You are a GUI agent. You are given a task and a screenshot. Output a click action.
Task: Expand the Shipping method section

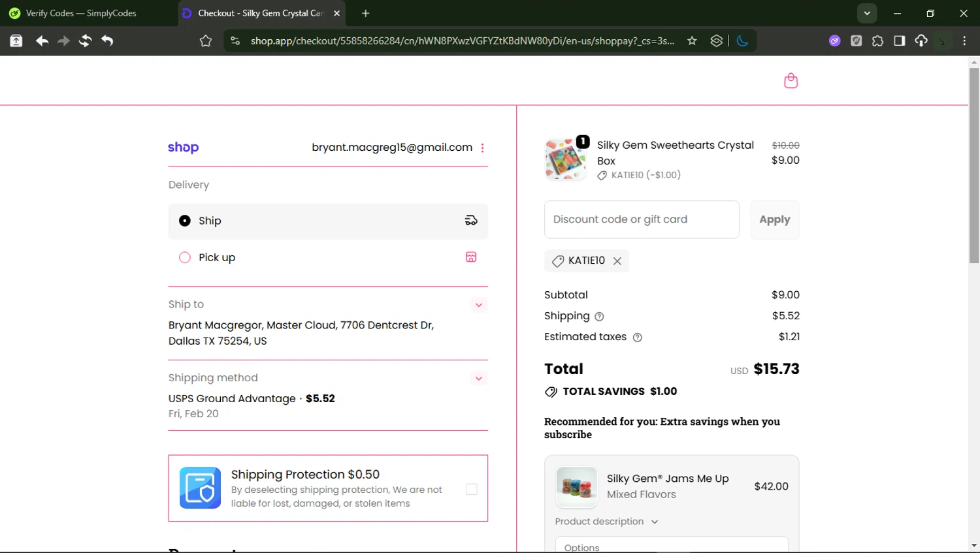(x=478, y=378)
